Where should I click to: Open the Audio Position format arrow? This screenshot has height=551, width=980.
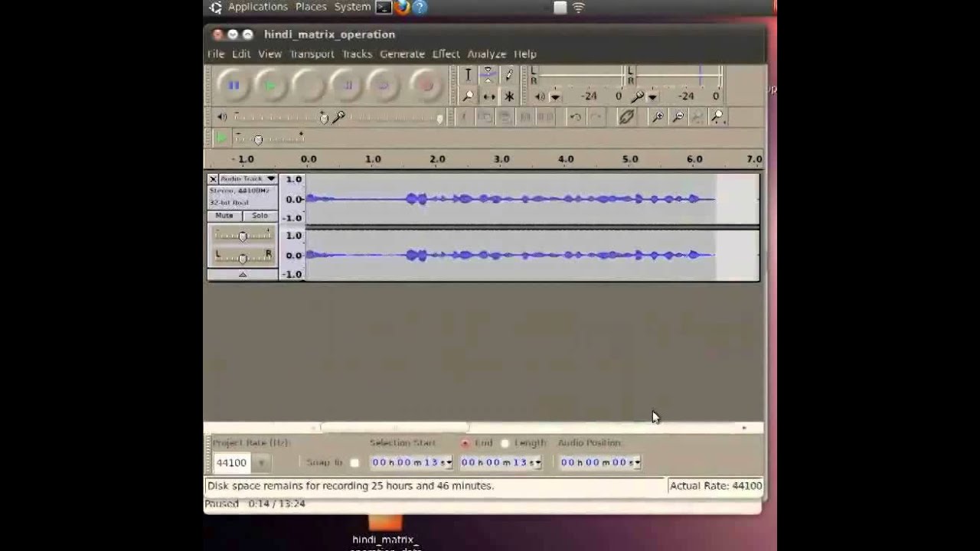coord(637,462)
